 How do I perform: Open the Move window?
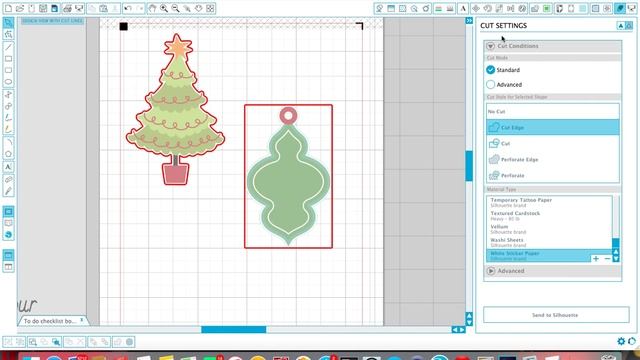point(476,8)
